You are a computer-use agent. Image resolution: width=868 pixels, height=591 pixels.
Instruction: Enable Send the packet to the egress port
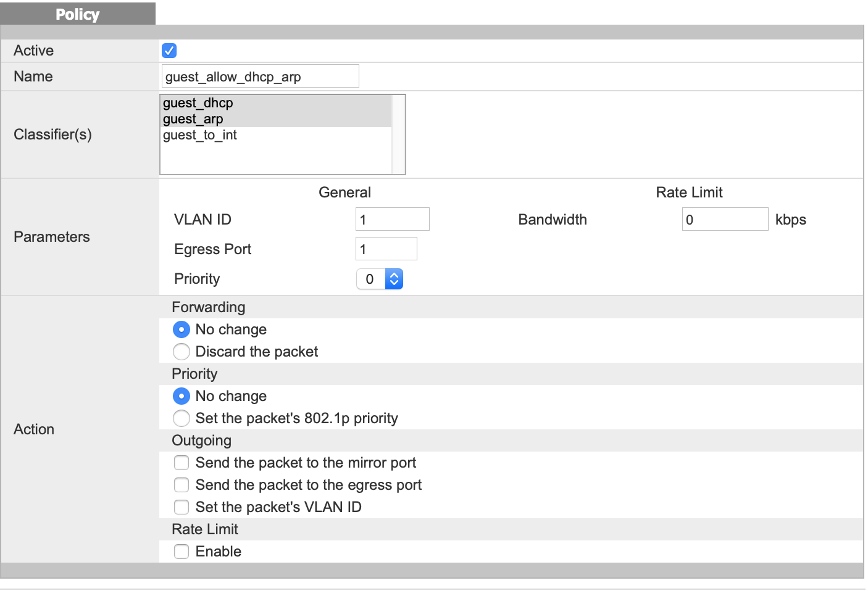click(182, 485)
